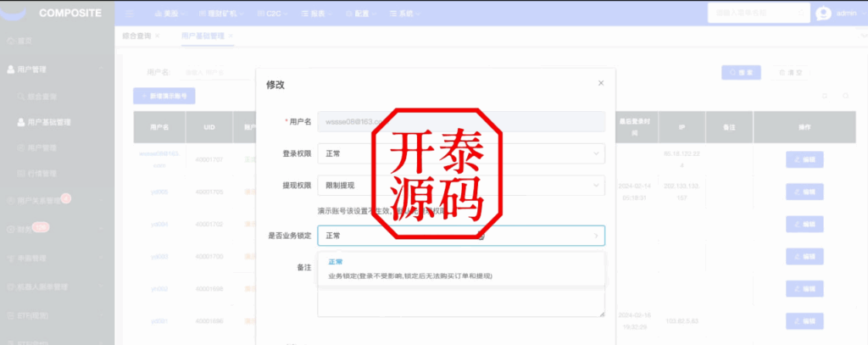
Task: Click 编辑 in the wssse08@163.com row
Action: coord(804,159)
